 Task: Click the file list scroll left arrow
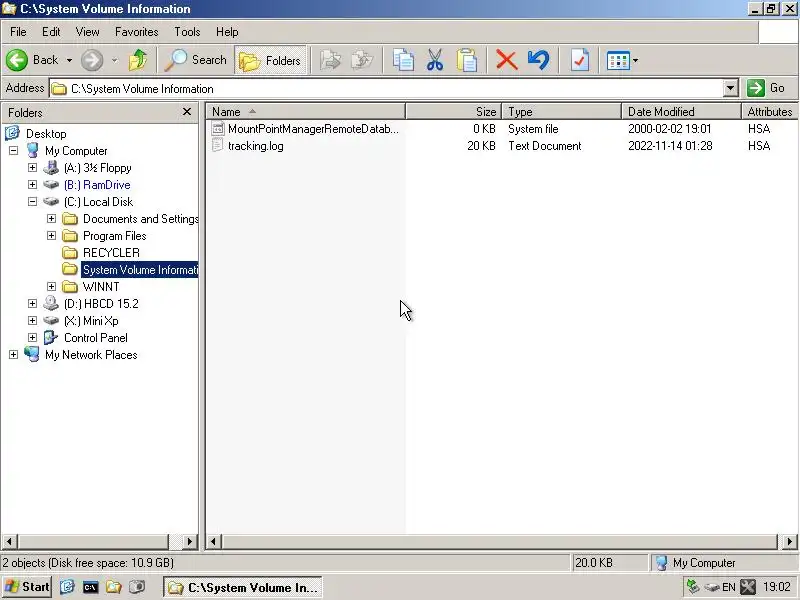[x=213, y=541]
